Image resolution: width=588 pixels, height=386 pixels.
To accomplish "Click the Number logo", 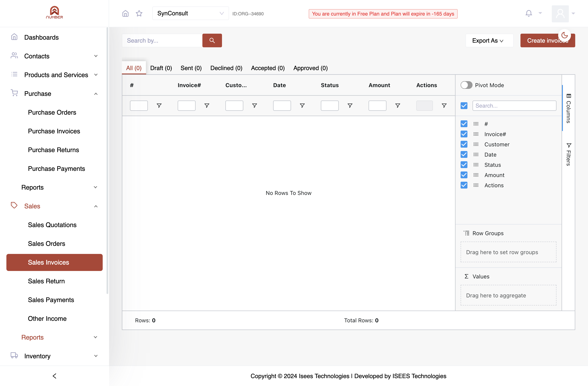I will (54, 12).
